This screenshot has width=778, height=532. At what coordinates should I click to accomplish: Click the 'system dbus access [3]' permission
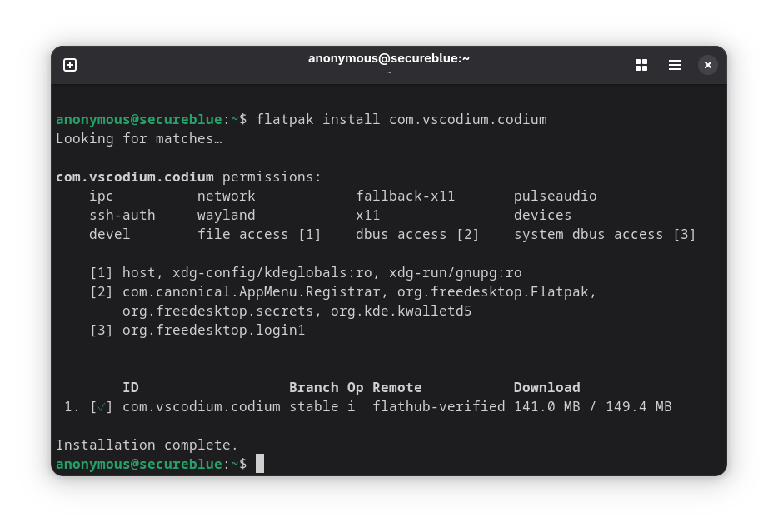605,235
